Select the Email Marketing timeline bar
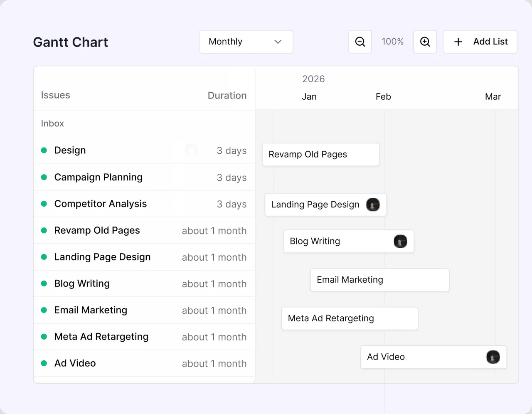The width and height of the screenshot is (532, 414). (x=380, y=280)
